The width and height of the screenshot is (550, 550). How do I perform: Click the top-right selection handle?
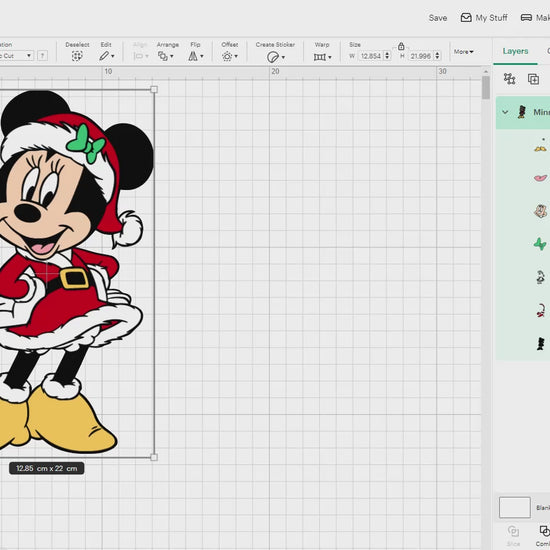coord(154,89)
